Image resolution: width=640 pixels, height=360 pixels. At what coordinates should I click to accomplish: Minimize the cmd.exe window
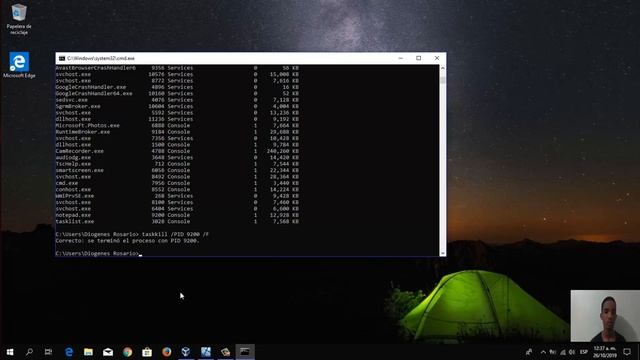pos(400,58)
